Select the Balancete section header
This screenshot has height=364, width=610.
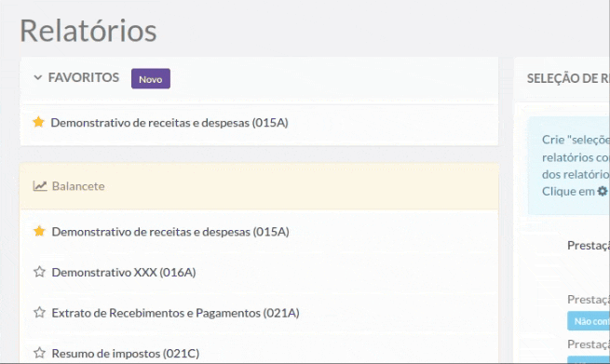coord(259,186)
